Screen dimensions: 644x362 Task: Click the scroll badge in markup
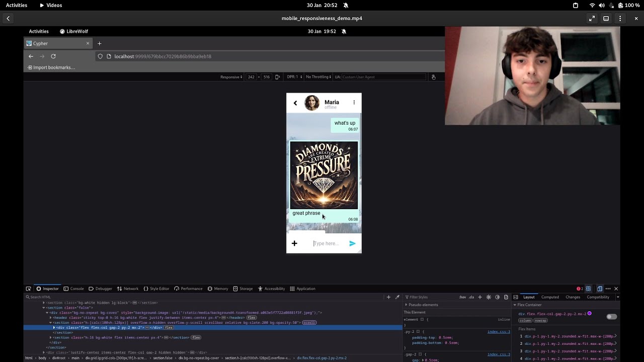309,323
